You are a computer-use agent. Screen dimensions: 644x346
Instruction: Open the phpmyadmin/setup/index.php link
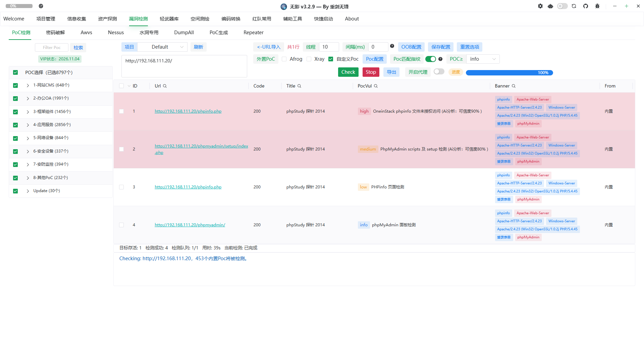(201, 149)
